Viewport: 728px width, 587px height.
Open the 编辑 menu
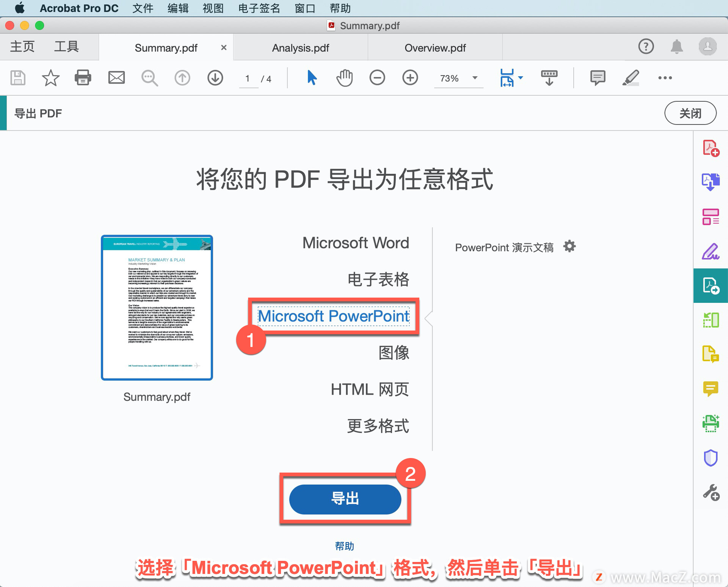[x=178, y=8]
